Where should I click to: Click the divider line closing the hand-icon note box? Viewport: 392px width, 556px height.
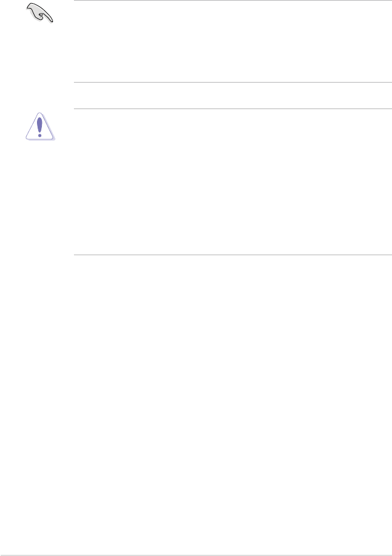232,82
